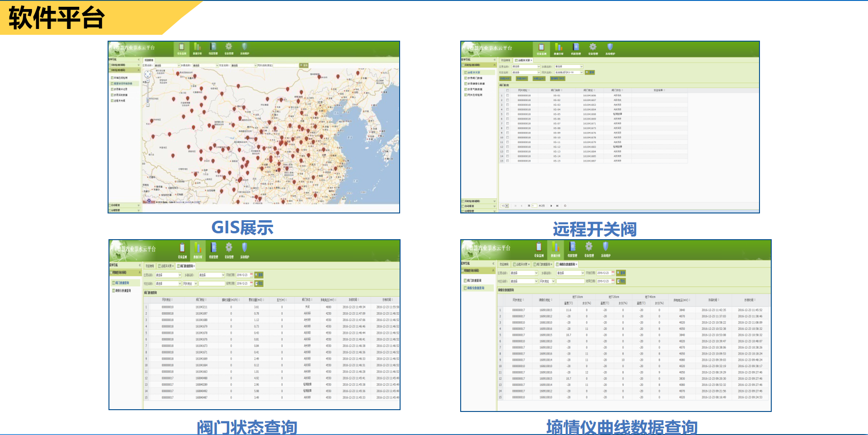Click export button in 墒情仪 screenshot filter bar
This screenshot has width=868, height=435.
pyautogui.click(x=622, y=281)
